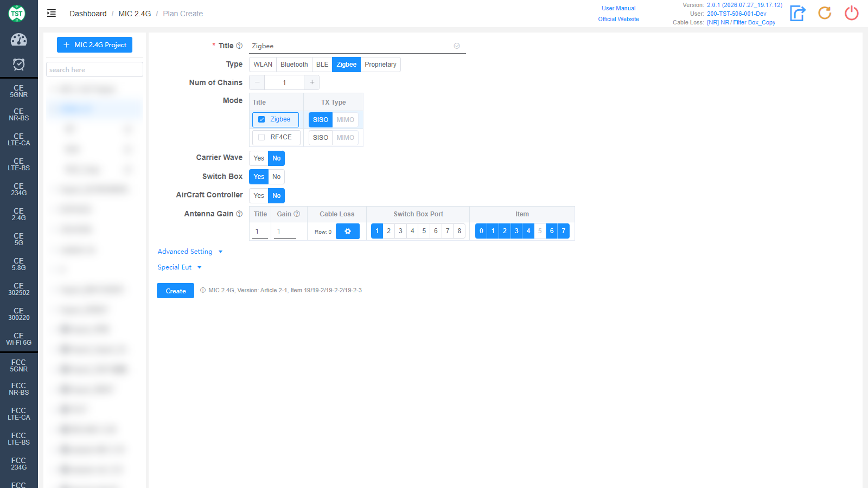Screen dimensions: 868x488
Task: Click the search here input field
Action: tap(94, 69)
